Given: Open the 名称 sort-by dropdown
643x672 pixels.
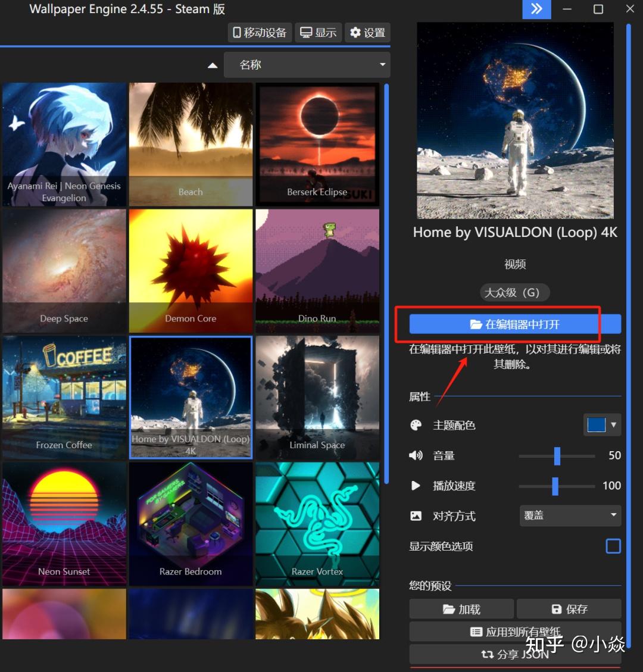Looking at the screenshot, I should click(307, 65).
